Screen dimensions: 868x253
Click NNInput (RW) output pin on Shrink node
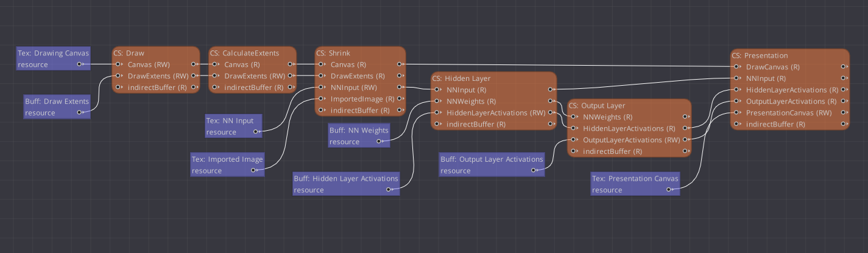(399, 88)
